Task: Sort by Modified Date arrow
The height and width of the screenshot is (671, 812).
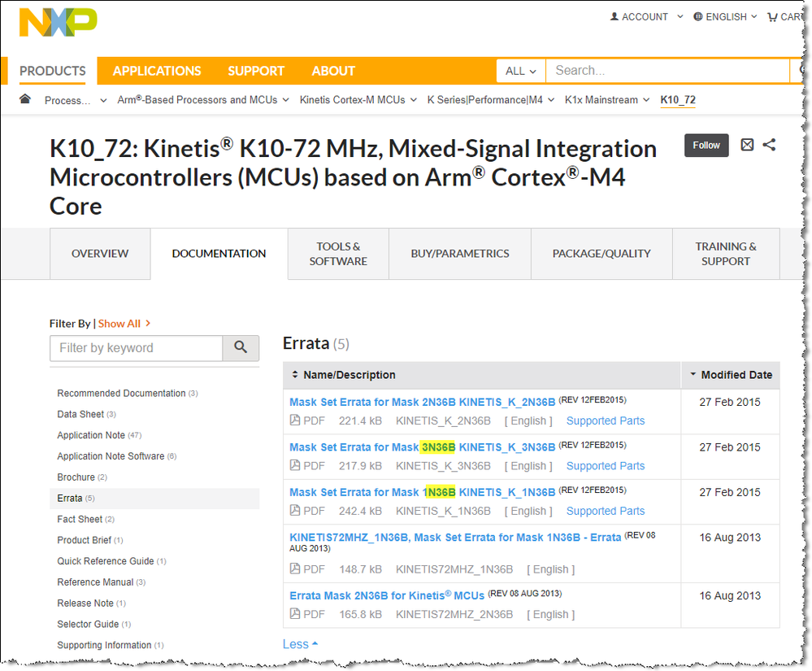Action: click(x=693, y=374)
